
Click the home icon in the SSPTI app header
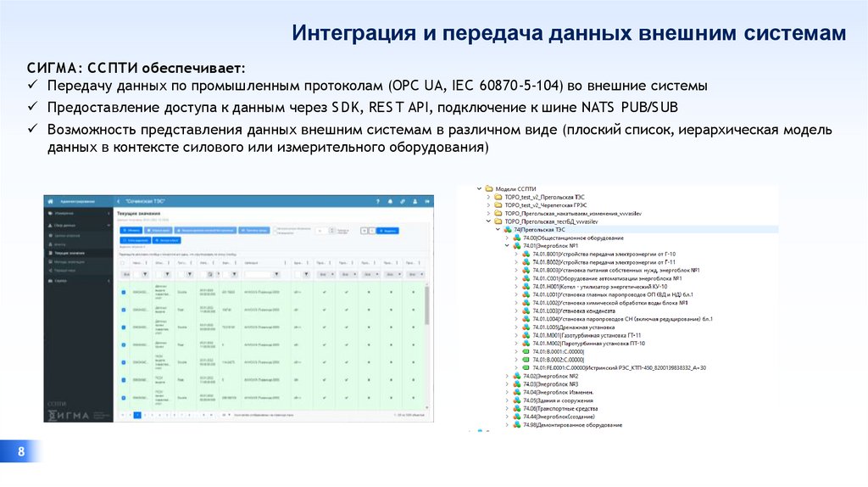coord(50,201)
